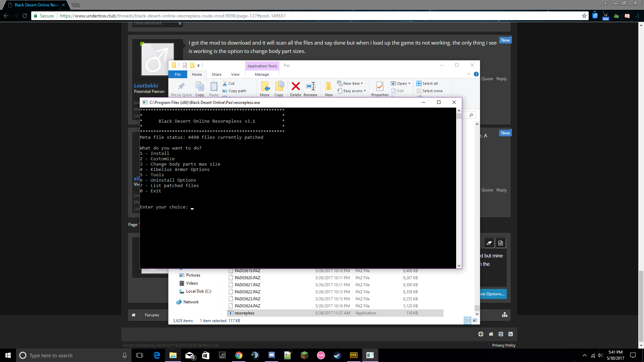Open Discord from the taskbar

tap(271, 355)
